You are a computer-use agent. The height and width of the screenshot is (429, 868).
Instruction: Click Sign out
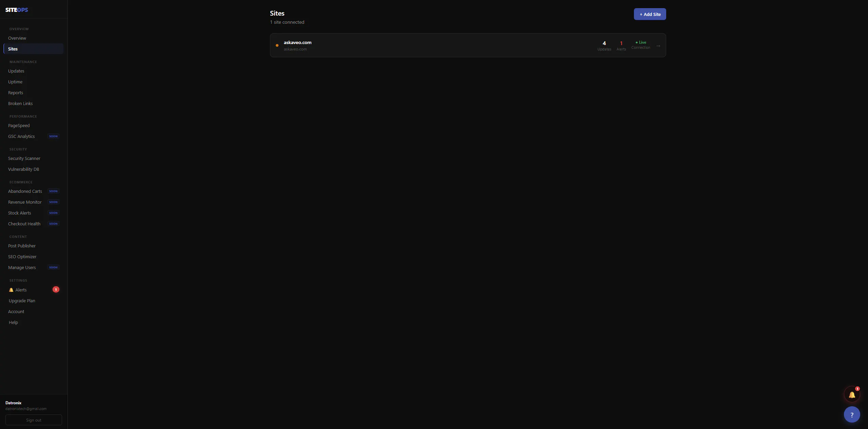pos(34,420)
